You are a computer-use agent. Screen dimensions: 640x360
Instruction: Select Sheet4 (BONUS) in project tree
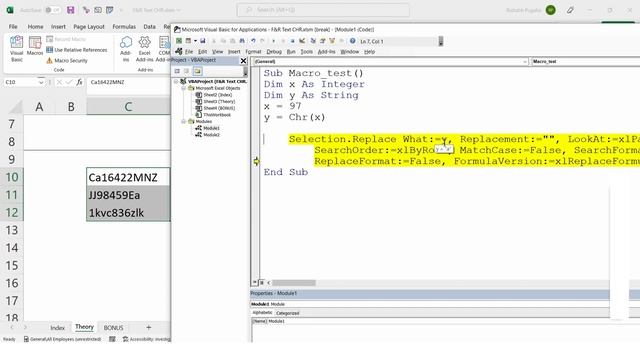pos(219,108)
